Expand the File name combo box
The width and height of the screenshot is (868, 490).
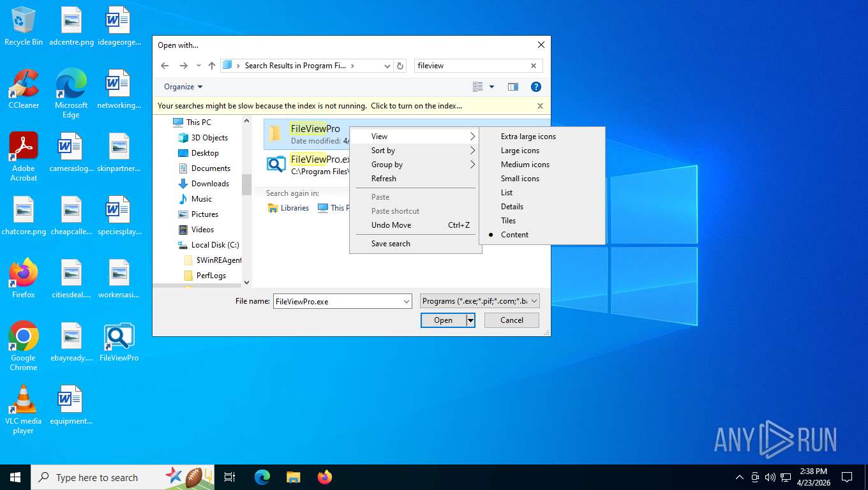click(407, 301)
